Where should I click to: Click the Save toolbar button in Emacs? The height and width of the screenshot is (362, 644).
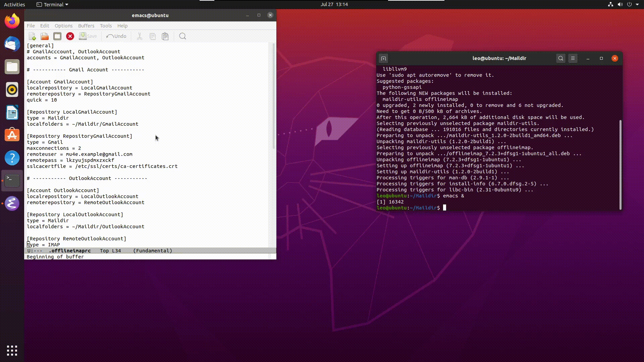[x=88, y=36]
